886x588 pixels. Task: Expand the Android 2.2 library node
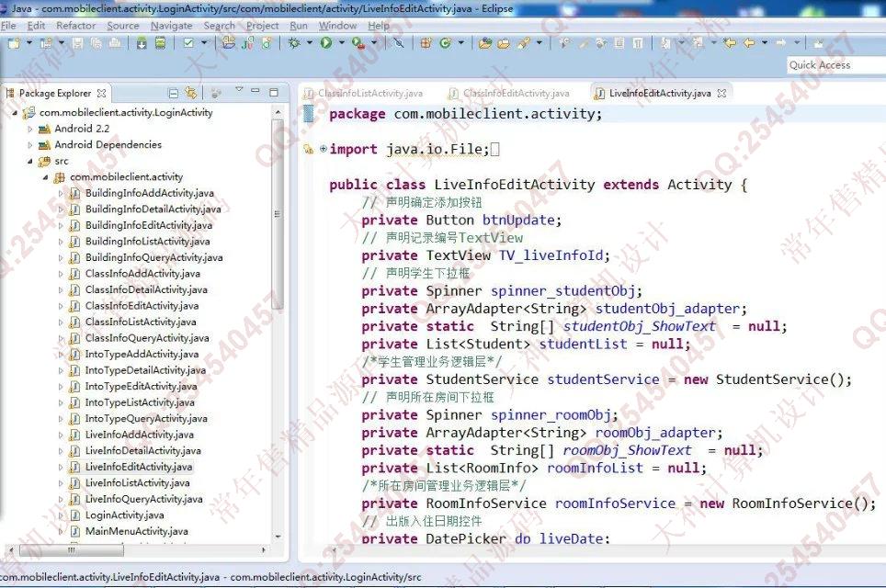30,129
